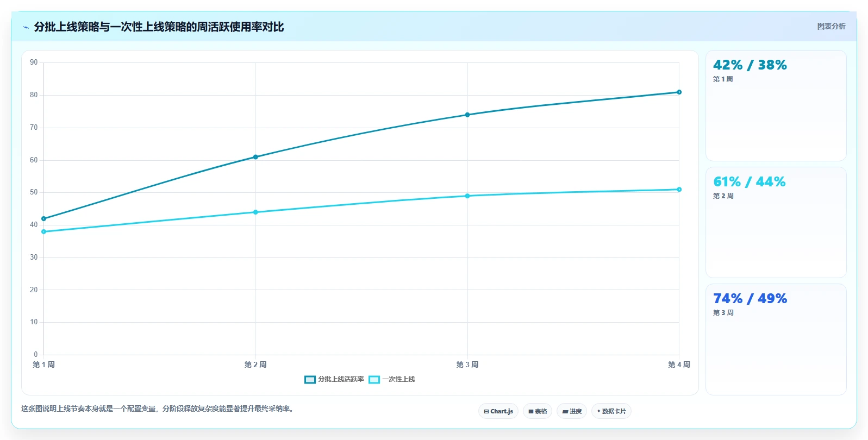Click the 第 3 周 point on the dark teal line
Screen dimensions: 868x440
[467, 115]
